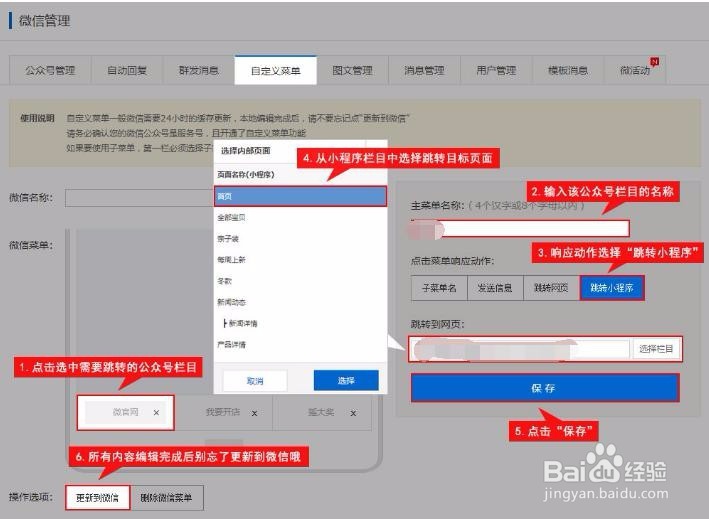Screen dimensions: 709x519
Task: Open the 公众号管理 tab
Action: point(50,71)
